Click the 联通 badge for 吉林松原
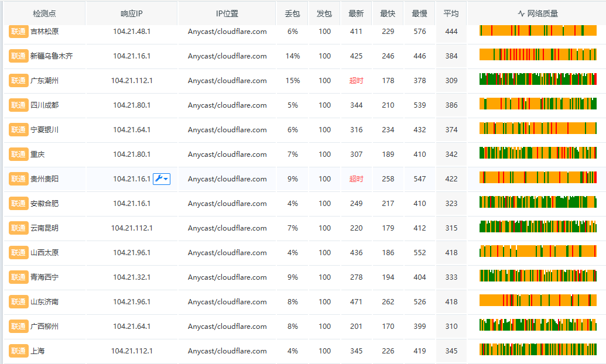Image resolution: width=606 pixels, height=364 pixels. [18, 32]
